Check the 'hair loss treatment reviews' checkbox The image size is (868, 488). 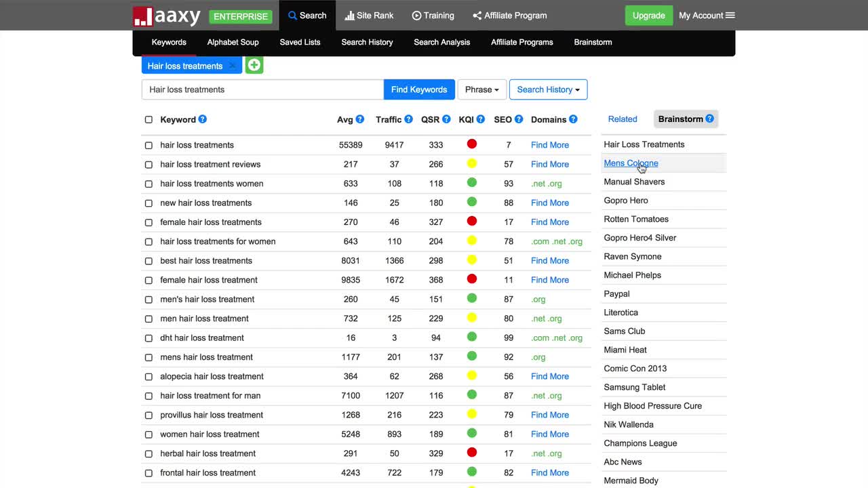pos(149,164)
